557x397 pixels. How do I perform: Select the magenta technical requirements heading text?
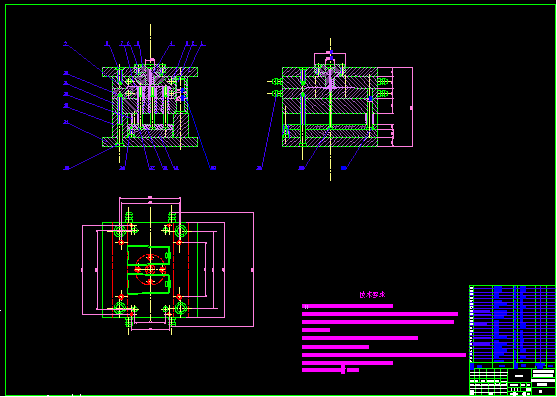pos(372,294)
